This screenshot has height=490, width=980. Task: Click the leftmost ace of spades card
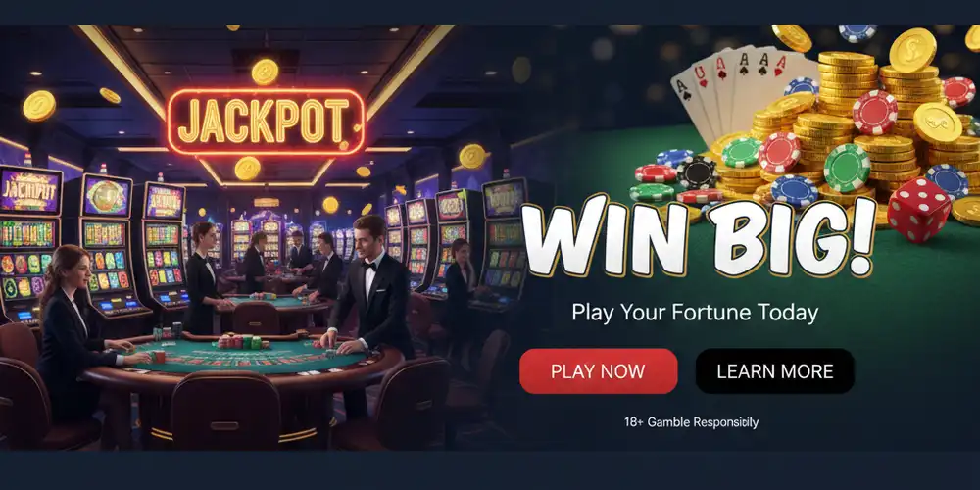[692, 106]
